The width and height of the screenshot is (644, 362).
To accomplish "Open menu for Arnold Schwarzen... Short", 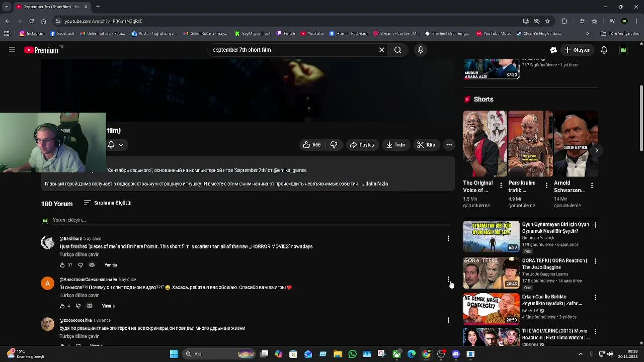I will [592, 186].
